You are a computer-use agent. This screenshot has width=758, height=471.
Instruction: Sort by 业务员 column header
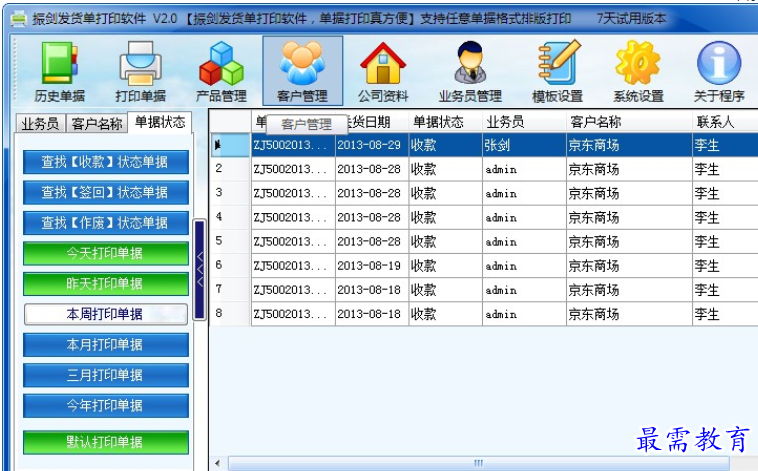(x=524, y=122)
